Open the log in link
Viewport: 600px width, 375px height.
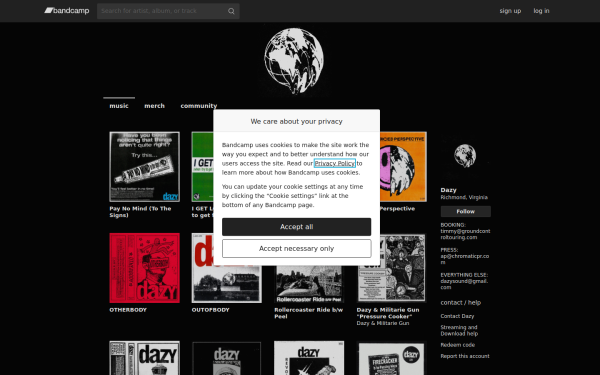(541, 11)
